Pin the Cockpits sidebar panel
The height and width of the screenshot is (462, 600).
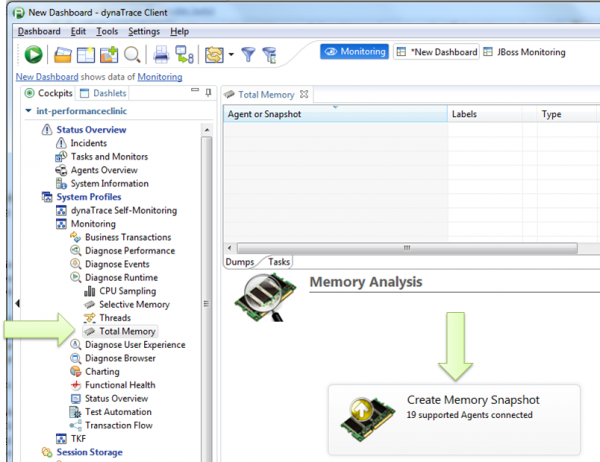click(208, 92)
